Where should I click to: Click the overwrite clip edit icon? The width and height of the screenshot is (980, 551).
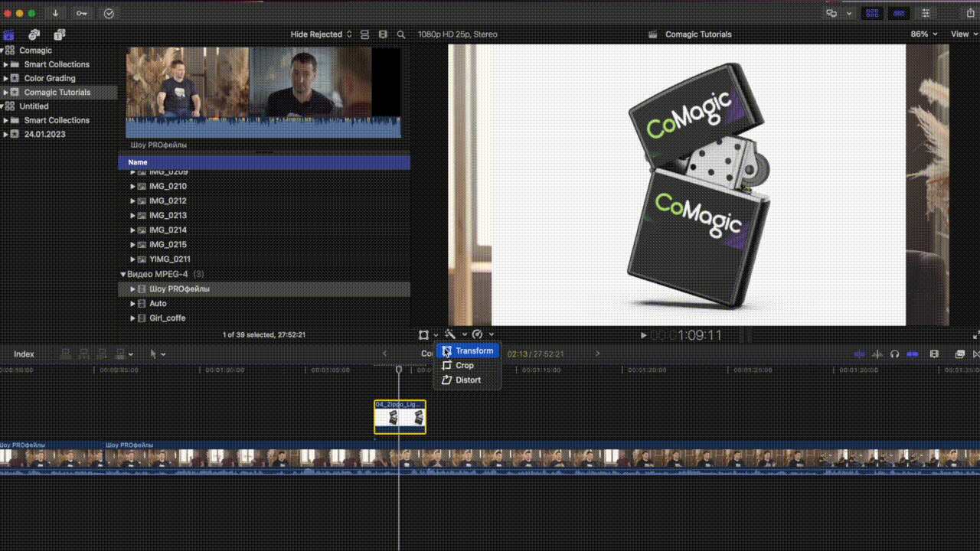tap(119, 354)
